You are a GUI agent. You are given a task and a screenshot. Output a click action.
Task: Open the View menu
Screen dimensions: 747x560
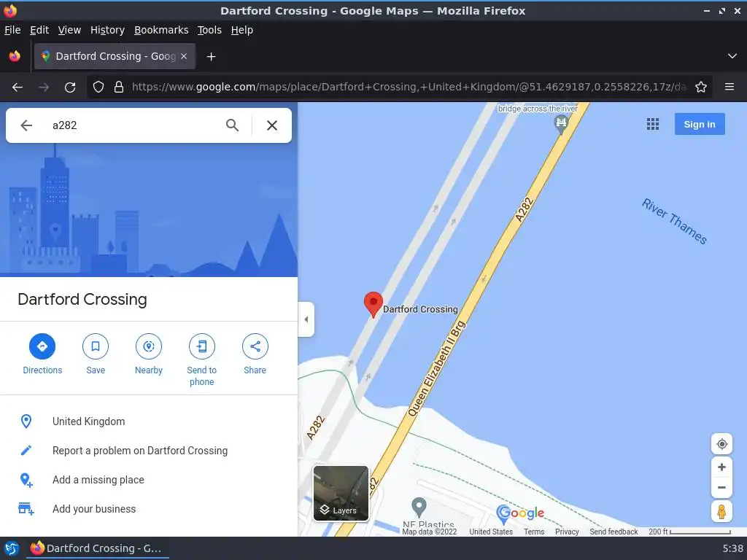[x=69, y=30]
